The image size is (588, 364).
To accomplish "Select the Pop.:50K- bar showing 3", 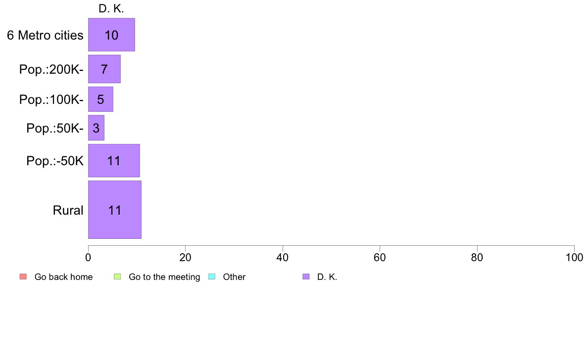I will click(96, 128).
